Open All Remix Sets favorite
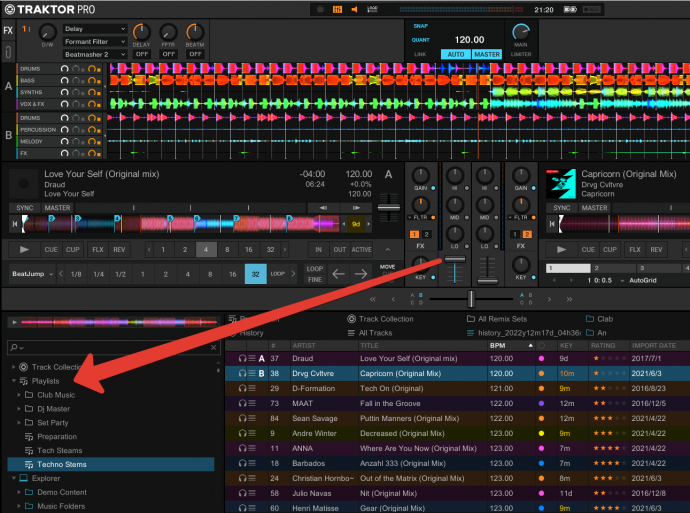This screenshot has height=513, width=690. click(497, 319)
